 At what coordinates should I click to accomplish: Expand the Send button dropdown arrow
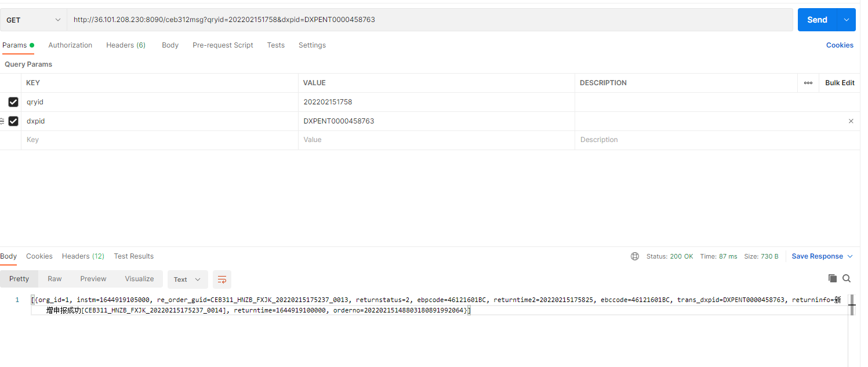click(x=847, y=20)
